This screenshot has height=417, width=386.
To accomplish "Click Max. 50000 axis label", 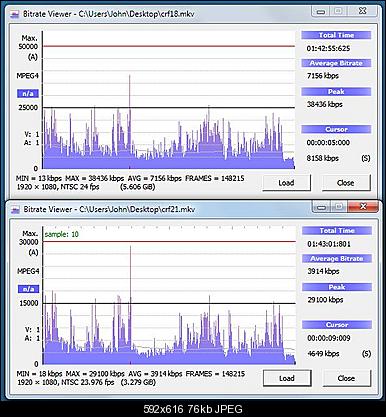I will coord(28,42).
